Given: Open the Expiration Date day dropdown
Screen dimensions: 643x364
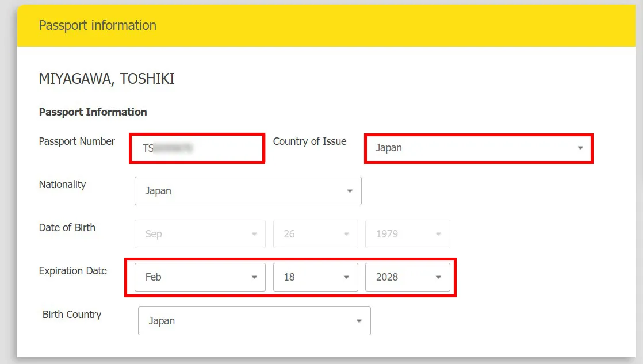Looking at the screenshot, I should [x=315, y=277].
